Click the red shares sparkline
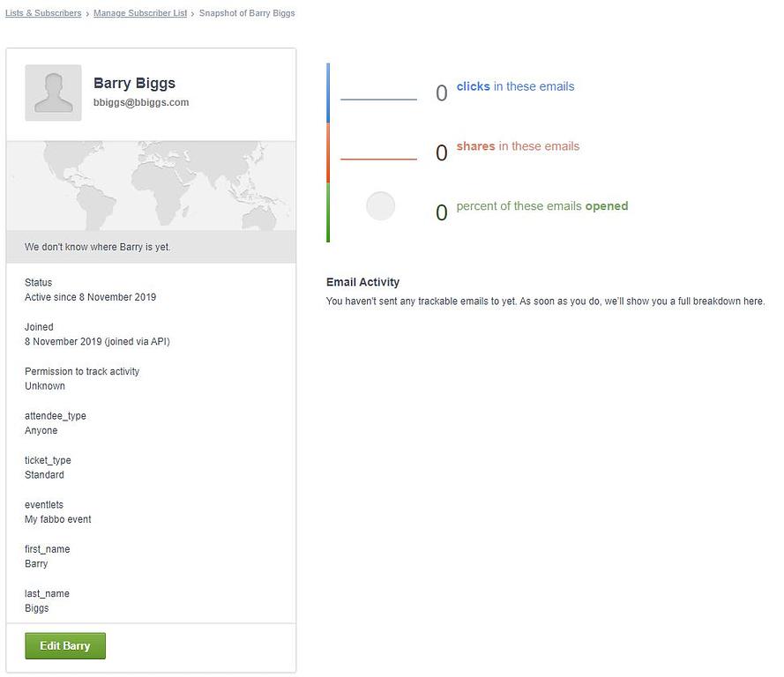This screenshot has width=784, height=677. pyautogui.click(x=378, y=159)
